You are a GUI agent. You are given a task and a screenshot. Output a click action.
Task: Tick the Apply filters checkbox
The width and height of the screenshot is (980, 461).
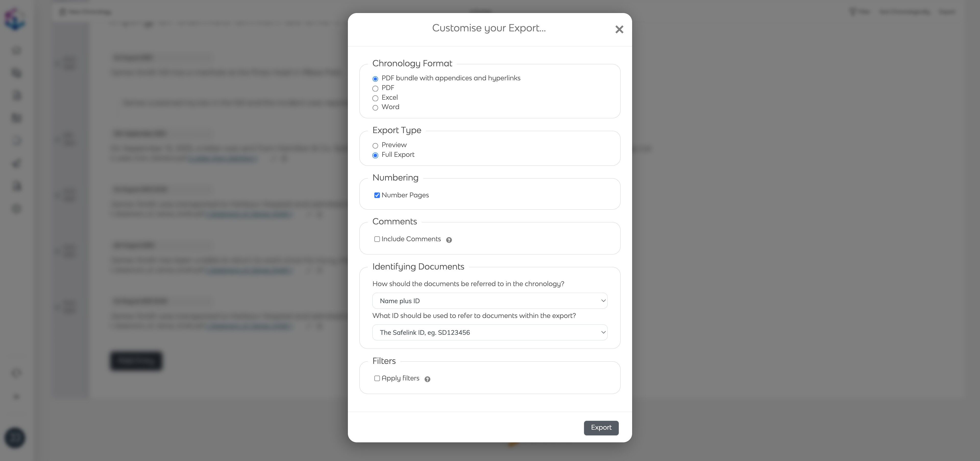pos(377,378)
